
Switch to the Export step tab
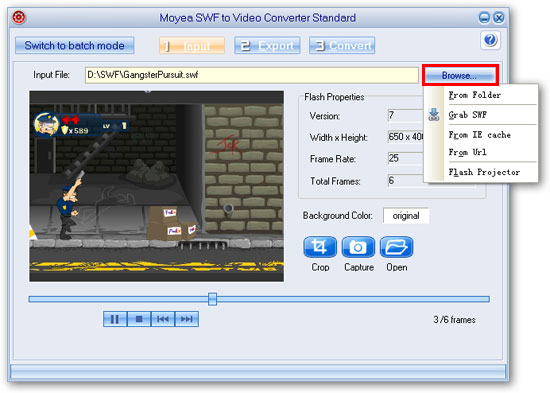pyautogui.click(x=267, y=46)
